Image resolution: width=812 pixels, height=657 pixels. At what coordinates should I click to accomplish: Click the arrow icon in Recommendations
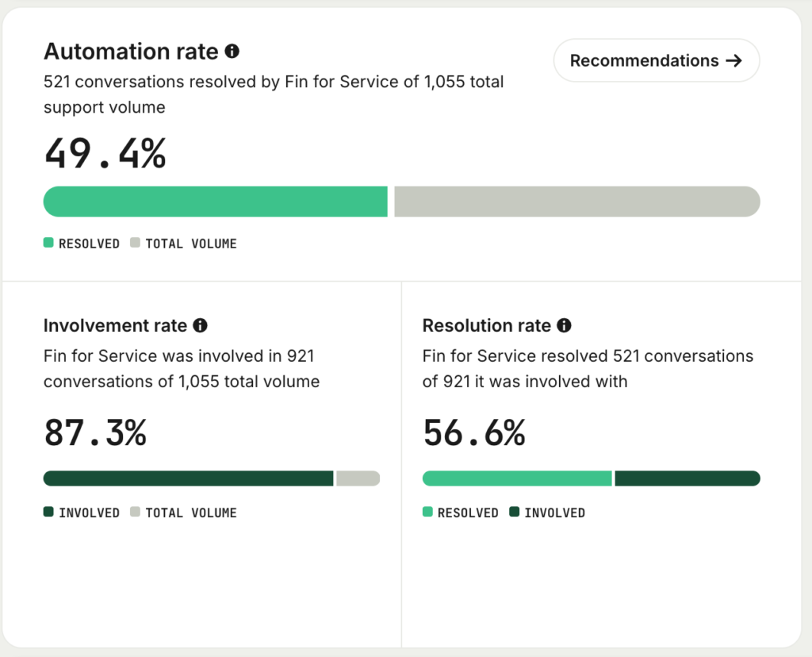click(733, 61)
